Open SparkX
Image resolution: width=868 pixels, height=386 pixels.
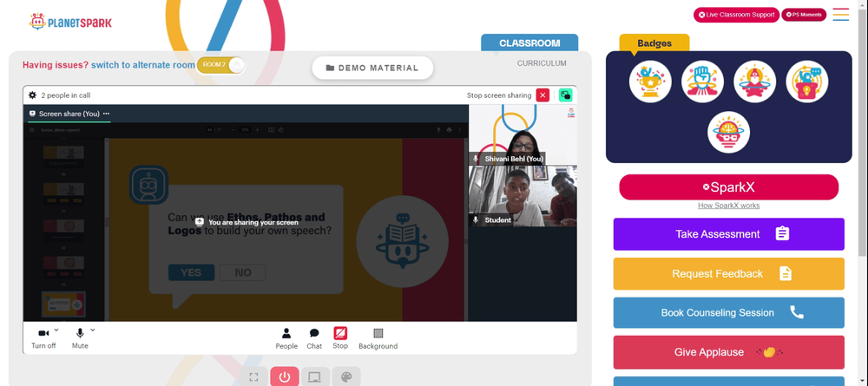click(x=728, y=187)
